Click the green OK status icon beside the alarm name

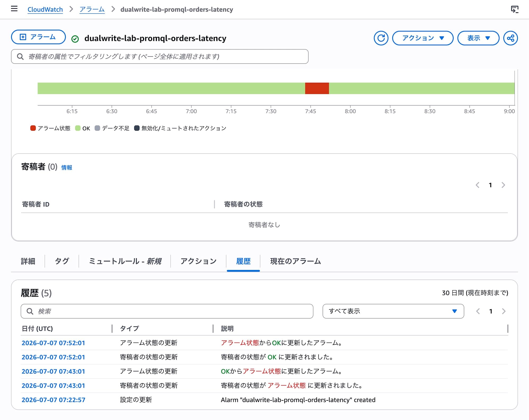click(x=75, y=39)
